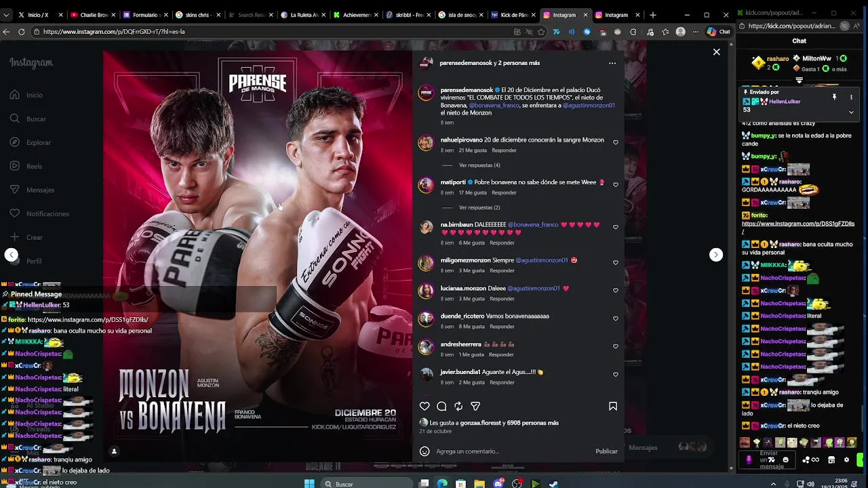Like the post with the heart icon

tap(425, 406)
